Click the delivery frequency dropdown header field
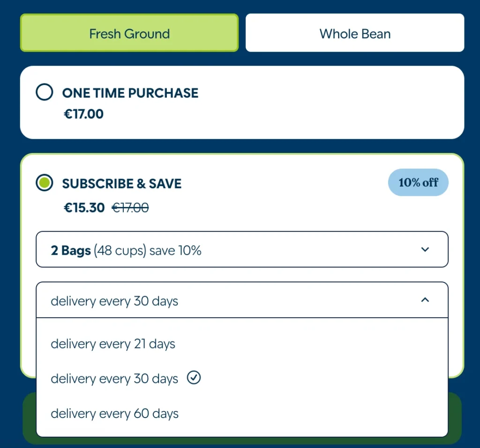Image resolution: width=480 pixels, height=448 pixels. click(x=234, y=300)
